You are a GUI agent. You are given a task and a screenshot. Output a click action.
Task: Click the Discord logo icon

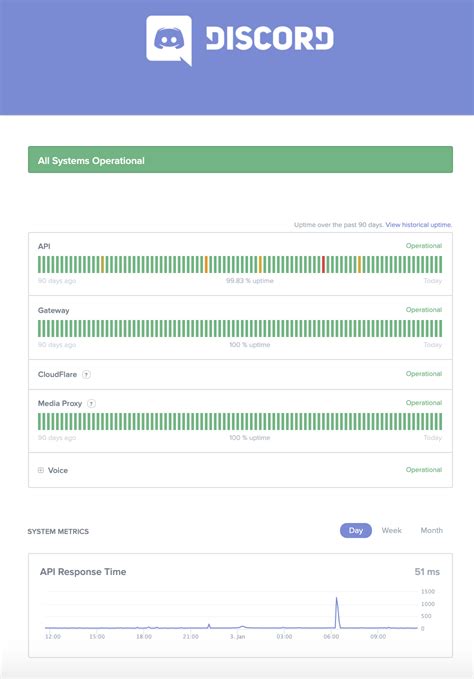point(169,41)
